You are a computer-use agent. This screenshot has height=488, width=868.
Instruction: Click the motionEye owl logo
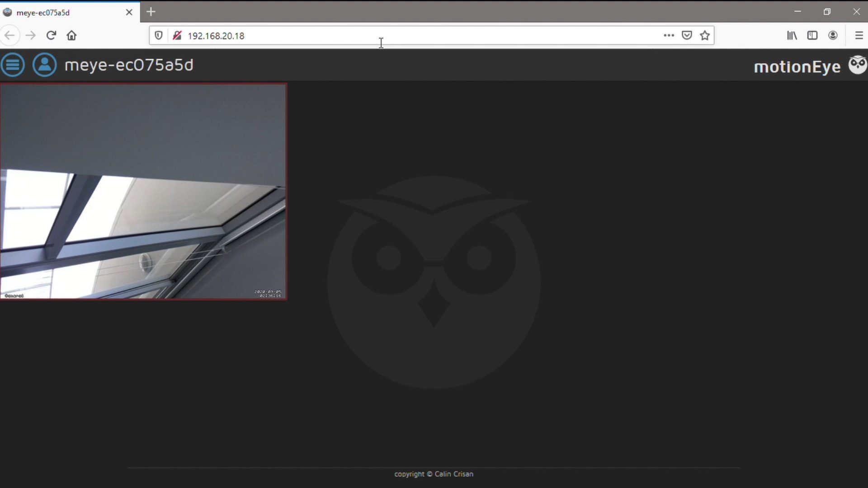[x=857, y=65]
